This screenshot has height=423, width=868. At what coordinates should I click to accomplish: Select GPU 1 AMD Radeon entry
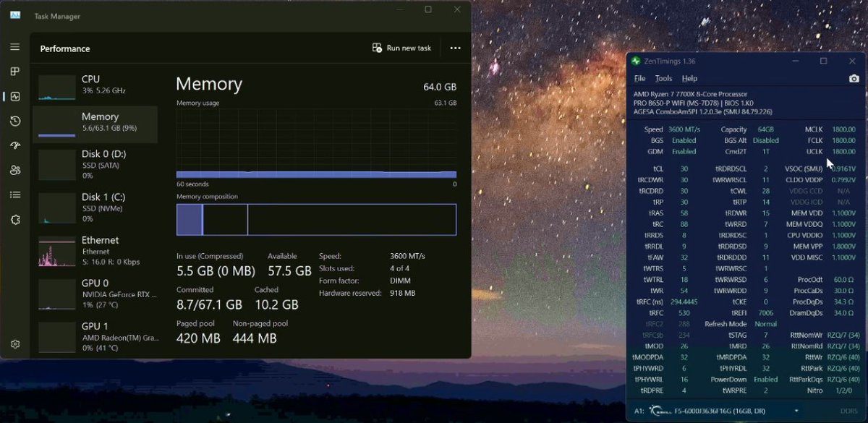pyautogui.click(x=95, y=337)
